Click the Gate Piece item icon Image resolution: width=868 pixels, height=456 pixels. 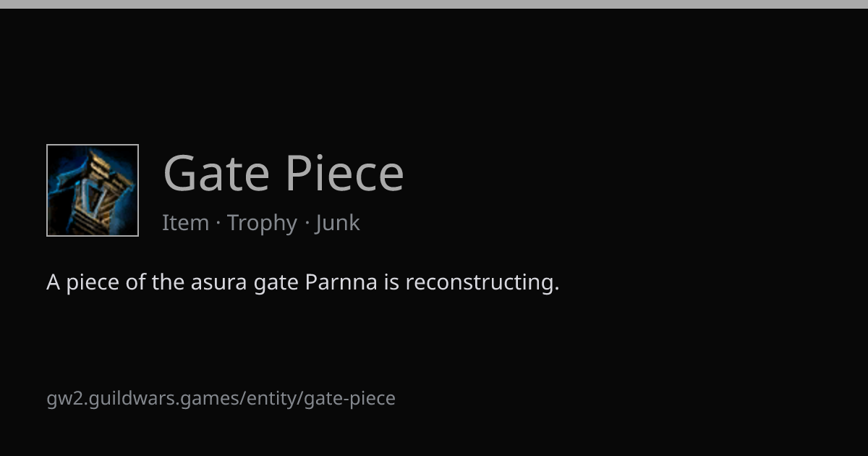point(93,190)
